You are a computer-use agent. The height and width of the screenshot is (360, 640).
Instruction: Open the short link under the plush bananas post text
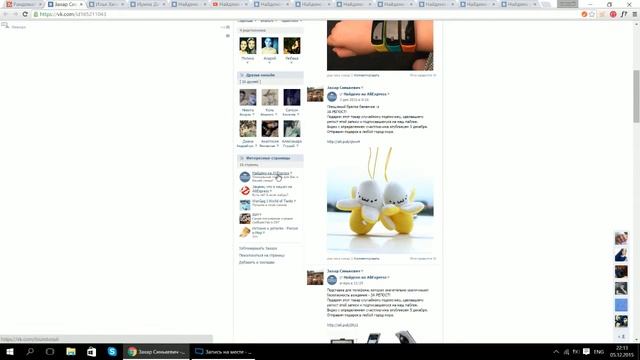(x=343, y=142)
